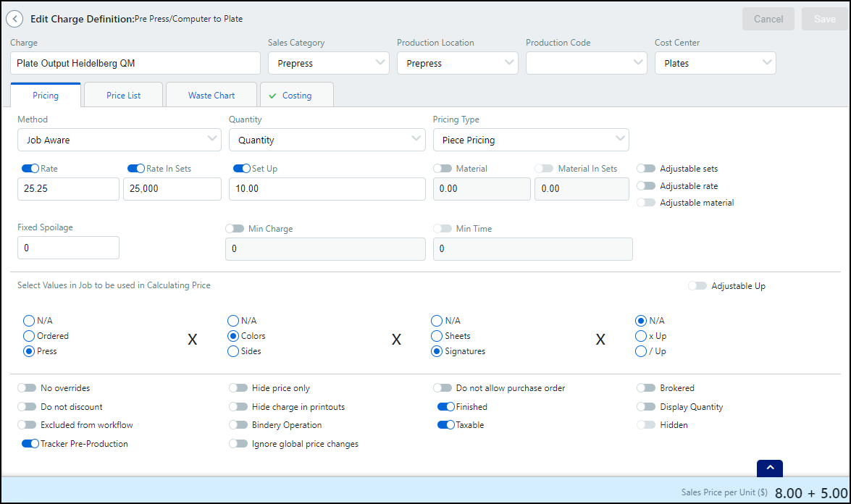This screenshot has width=851, height=504.
Task: Turn off the Finished switch
Action: 446,407
